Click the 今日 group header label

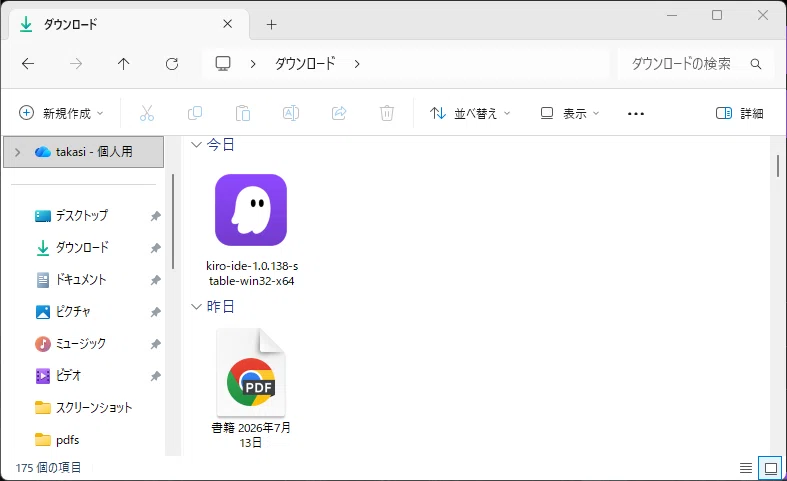click(220, 145)
